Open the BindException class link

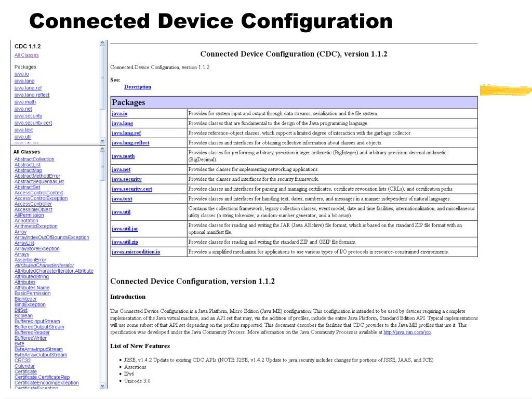click(30, 304)
